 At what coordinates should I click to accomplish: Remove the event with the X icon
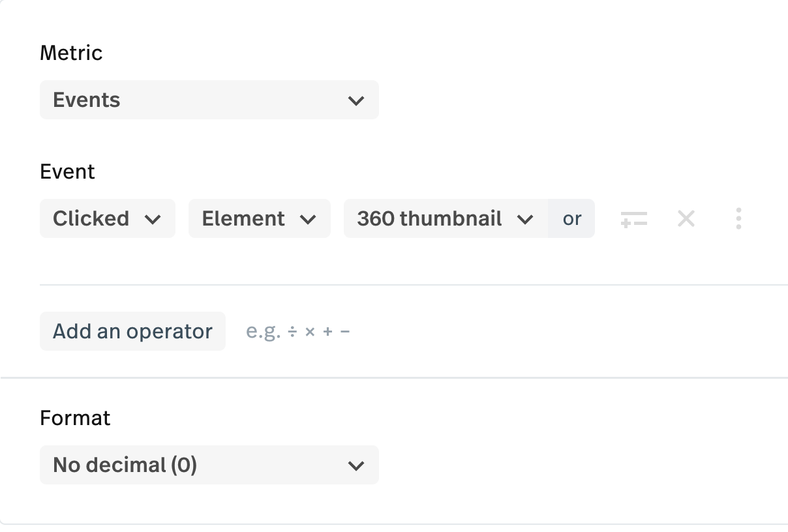686,218
